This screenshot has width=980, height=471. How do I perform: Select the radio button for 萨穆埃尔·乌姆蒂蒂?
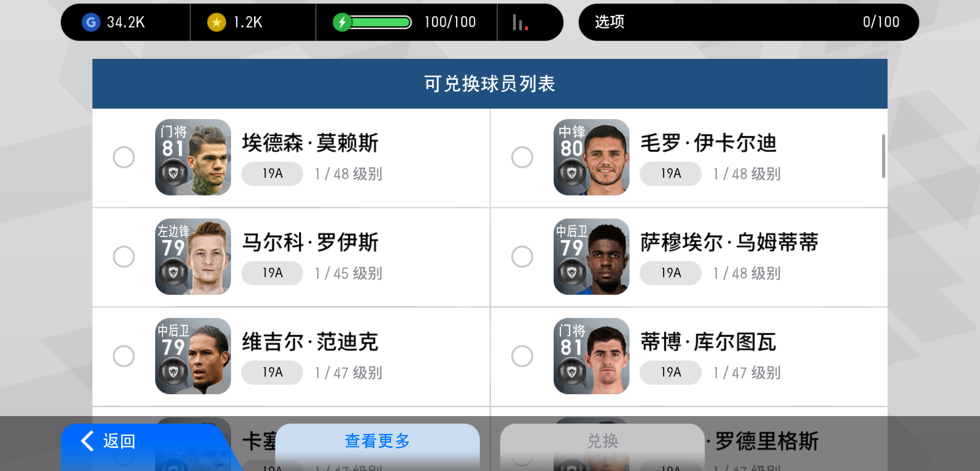click(x=522, y=256)
